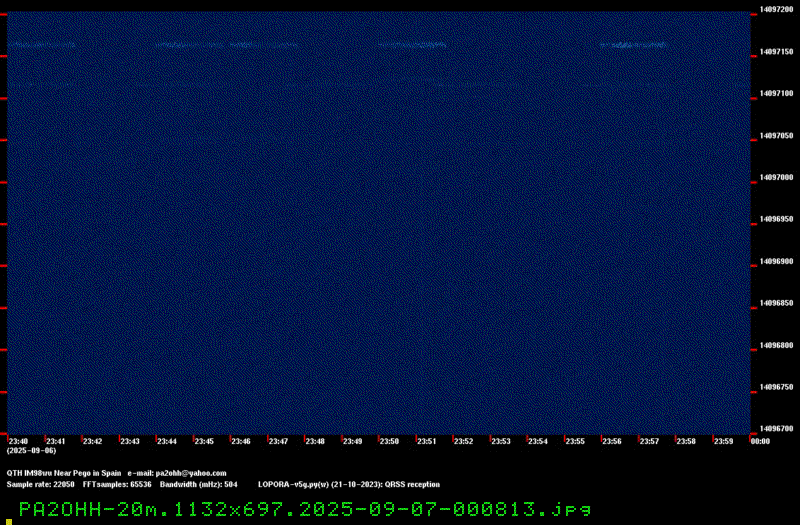Click the 23:50 time axis label
The width and height of the screenshot is (800, 525).
(x=389, y=441)
